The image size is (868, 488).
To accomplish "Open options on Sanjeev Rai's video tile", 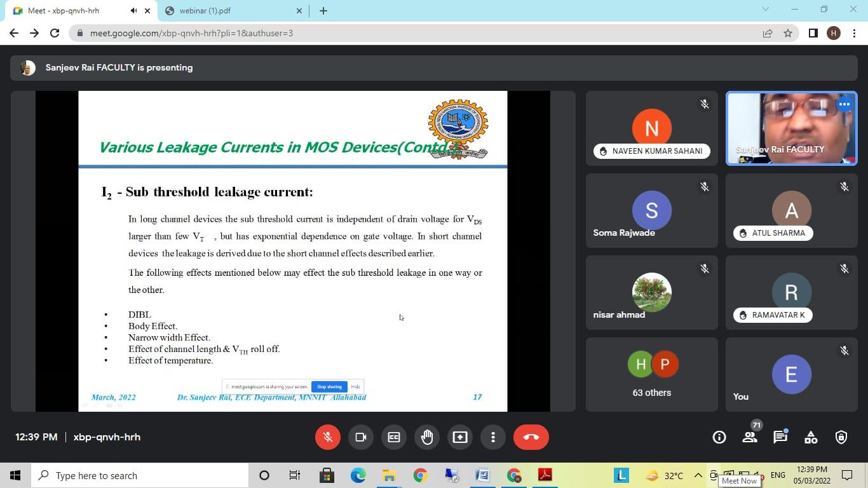I will click(844, 105).
